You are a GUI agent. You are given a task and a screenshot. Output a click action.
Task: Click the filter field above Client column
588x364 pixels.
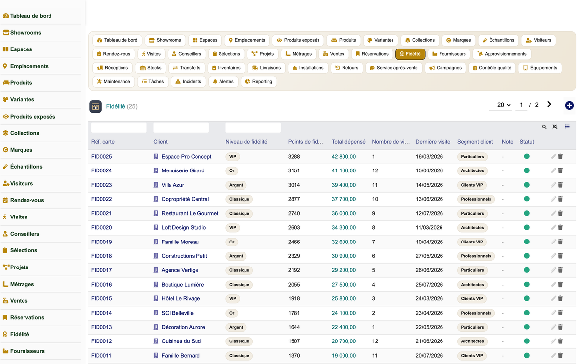coord(181,127)
